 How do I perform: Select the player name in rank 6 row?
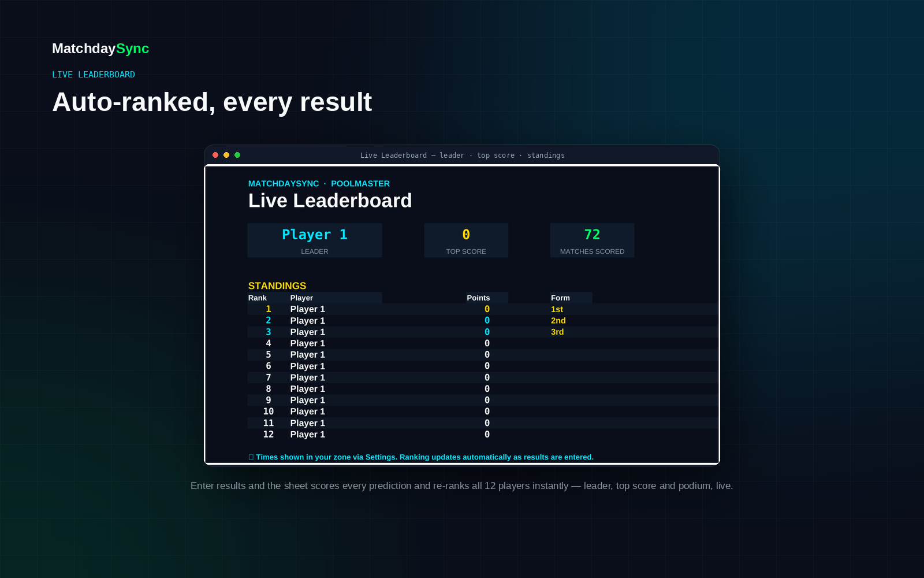point(308,366)
